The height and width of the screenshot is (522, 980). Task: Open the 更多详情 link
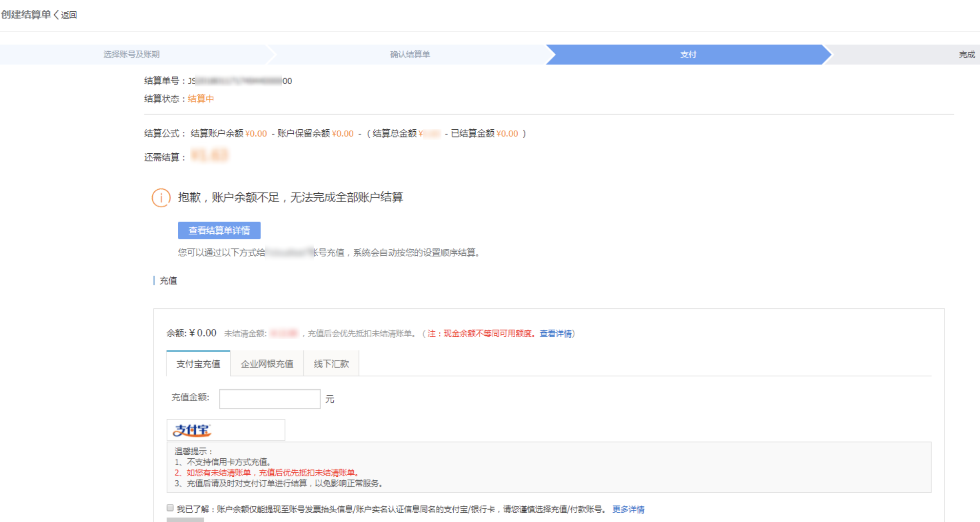point(628,509)
